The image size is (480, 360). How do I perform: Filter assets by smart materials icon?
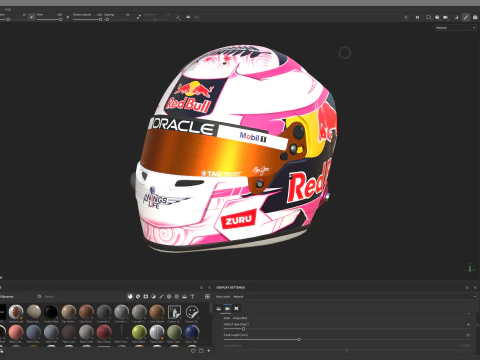pyautogui.click(x=138, y=296)
